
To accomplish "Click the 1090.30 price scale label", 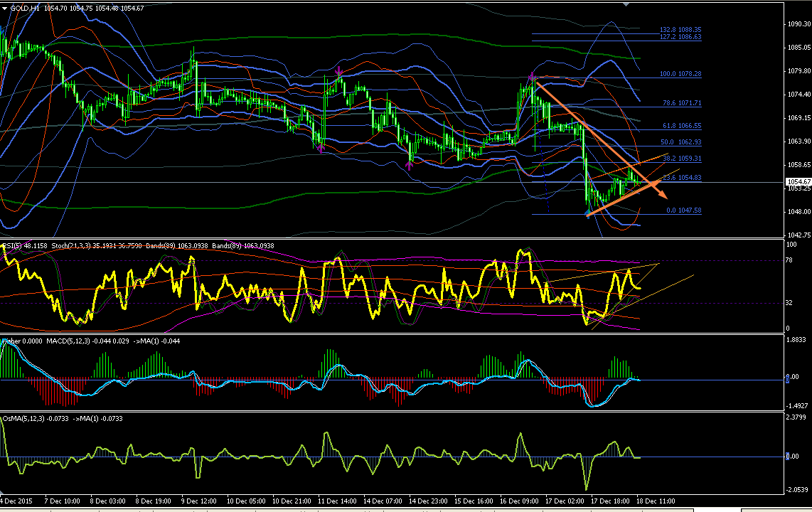I will click(799, 23).
